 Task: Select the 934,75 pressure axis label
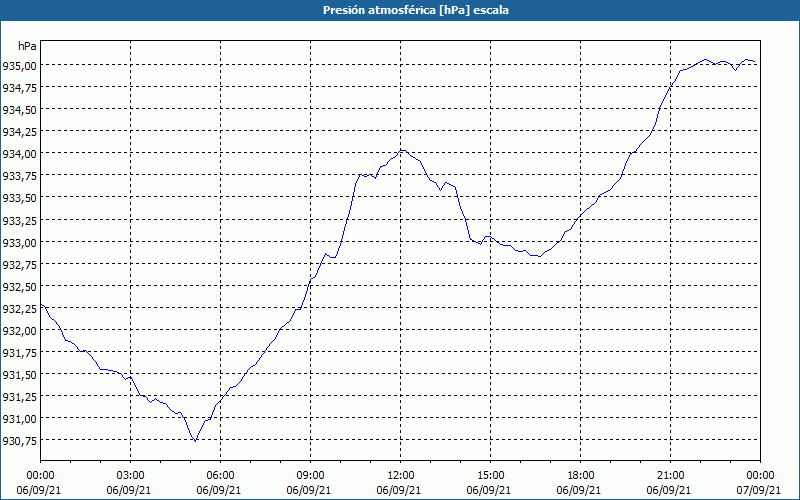coord(19,87)
